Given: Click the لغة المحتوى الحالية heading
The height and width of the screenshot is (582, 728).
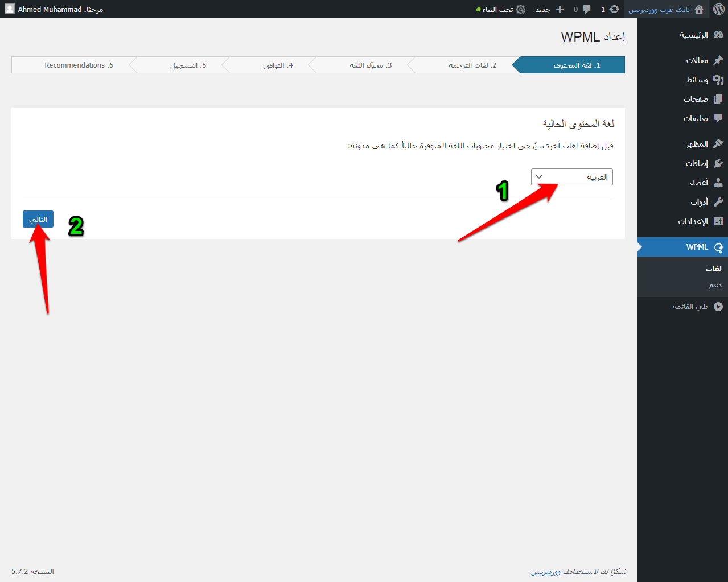Looking at the screenshot, I should coord(578,123).
